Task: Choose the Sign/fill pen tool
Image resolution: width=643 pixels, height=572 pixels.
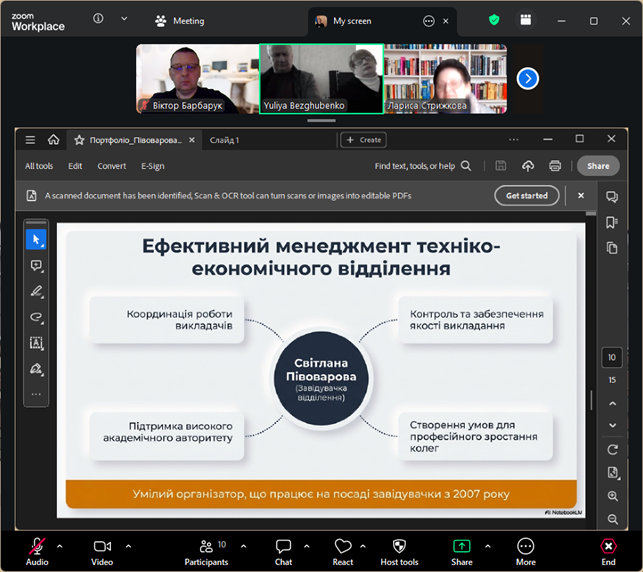Action: (x=36, y=369)
